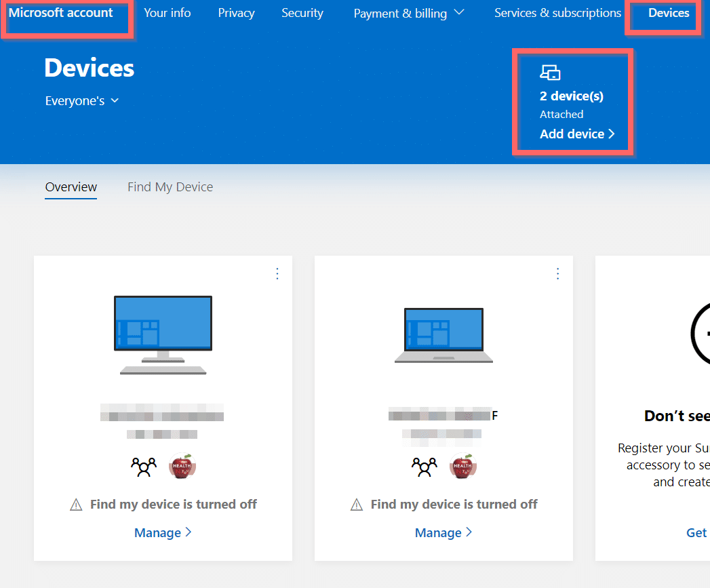Open three-dot menu on laptop card
This screenshot has width=710, height=588.
[557, 273]
